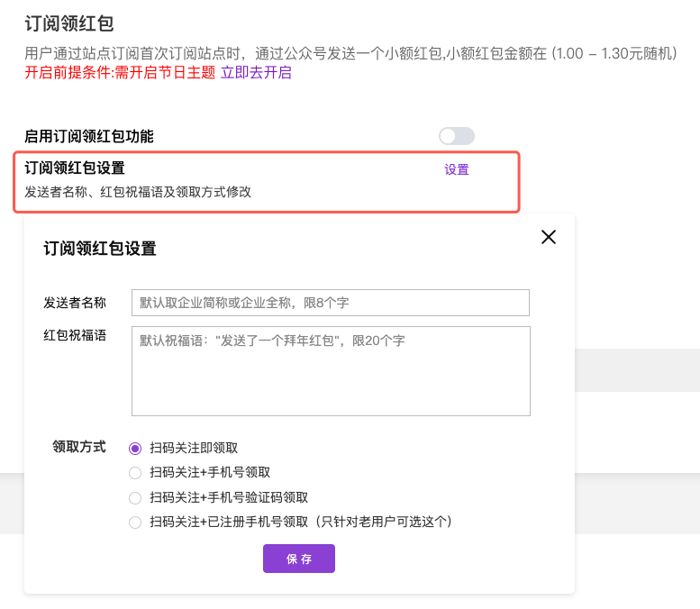
Task: Click the 领取方式 label
Action: [x=79, y=447]
